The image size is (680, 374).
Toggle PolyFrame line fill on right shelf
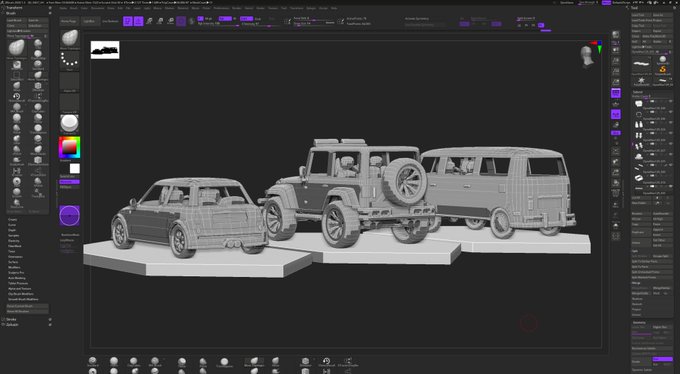[616, 194]
